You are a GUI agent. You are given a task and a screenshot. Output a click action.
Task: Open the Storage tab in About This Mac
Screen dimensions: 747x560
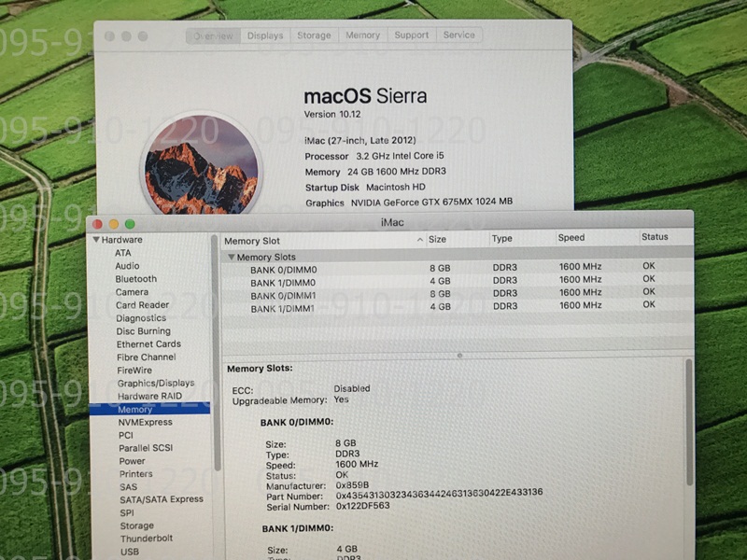[x=314, y=35]
